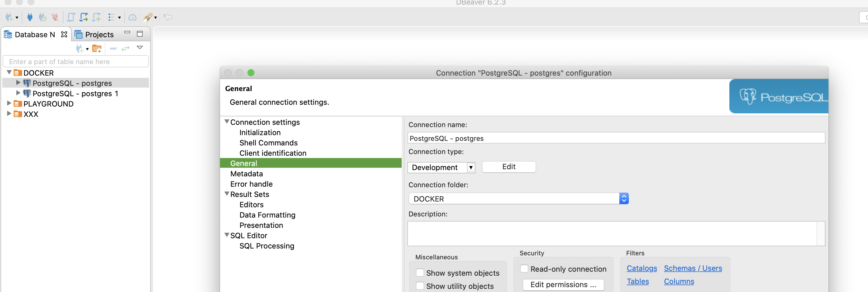Open the Metadata settings page
Screen dimensions: 868x292
pyautogui.click(x=246, y=173)
